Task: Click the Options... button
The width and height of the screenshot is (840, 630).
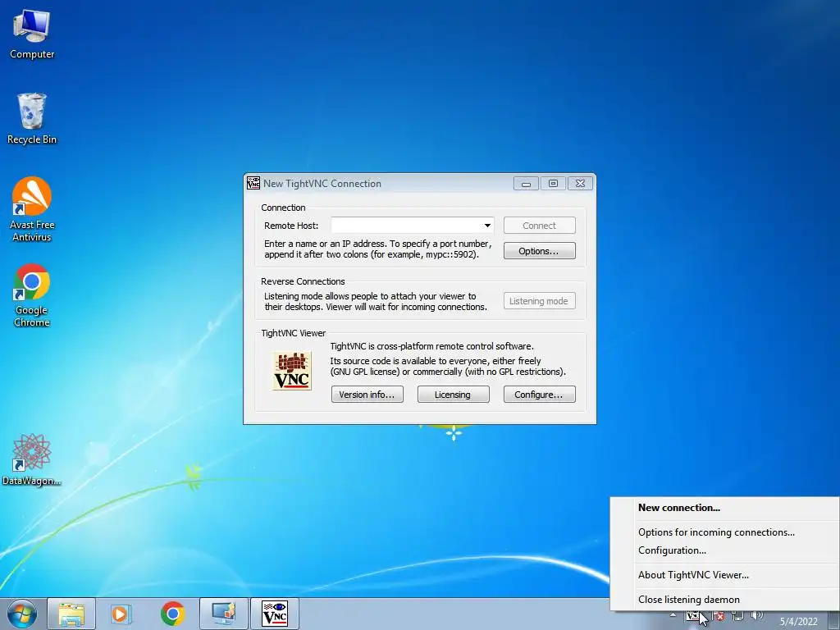Action: tap(540, 251)
